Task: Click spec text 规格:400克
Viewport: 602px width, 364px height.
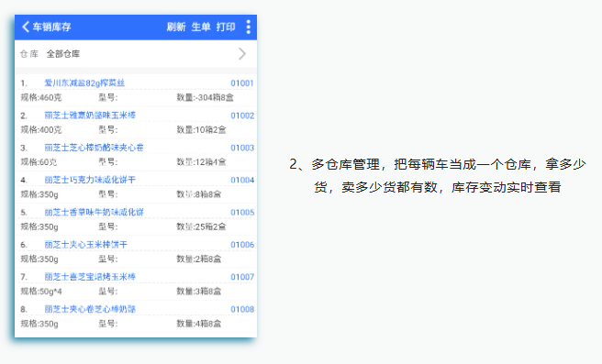Action: coord(41,129)
